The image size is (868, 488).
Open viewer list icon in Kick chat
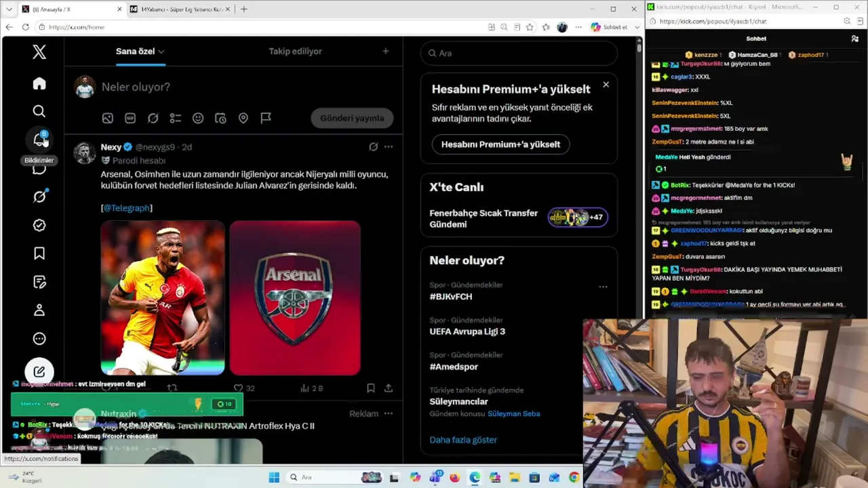click(855, 39)
